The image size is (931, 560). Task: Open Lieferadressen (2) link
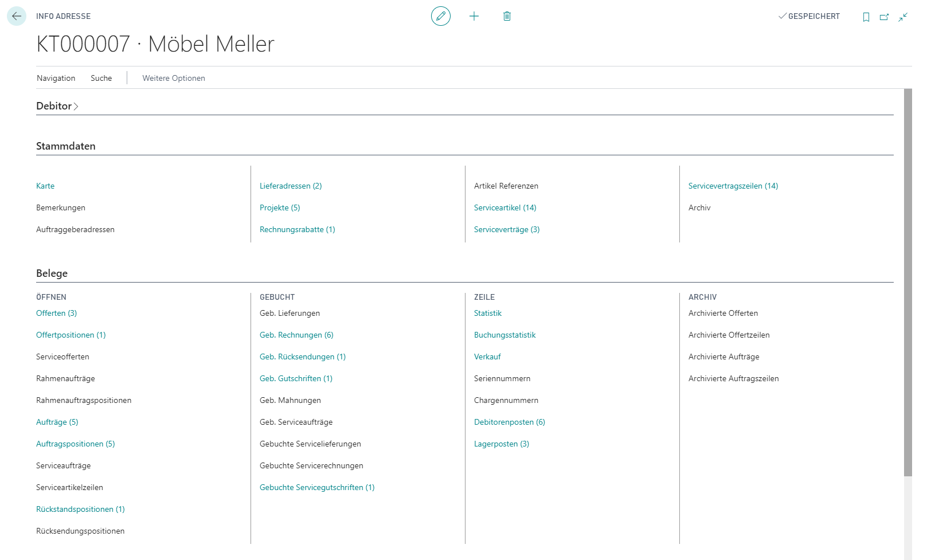click(291, 186)
